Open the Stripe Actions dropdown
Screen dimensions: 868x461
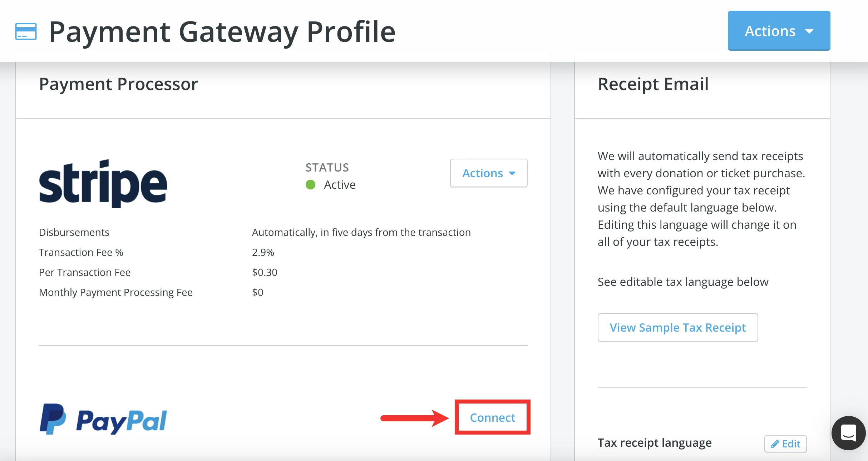(x=488, y=173)
